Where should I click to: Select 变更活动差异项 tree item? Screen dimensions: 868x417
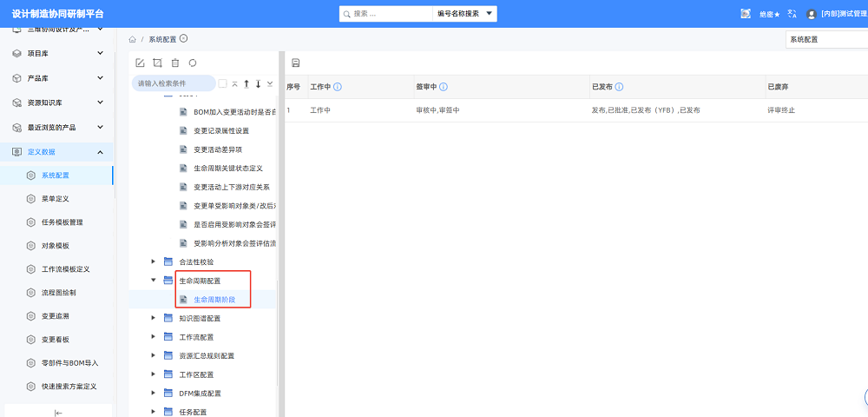point(218,149)
